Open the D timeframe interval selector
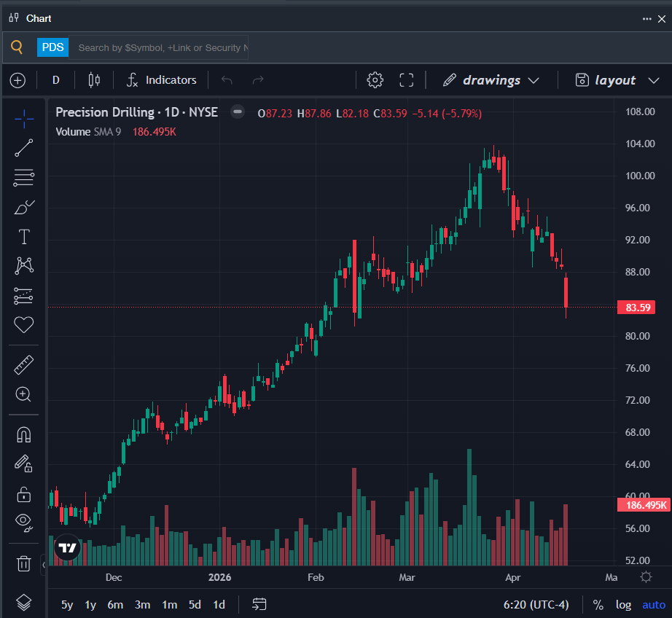This screenshot has width=672, height=618. (x=56, y=80)
